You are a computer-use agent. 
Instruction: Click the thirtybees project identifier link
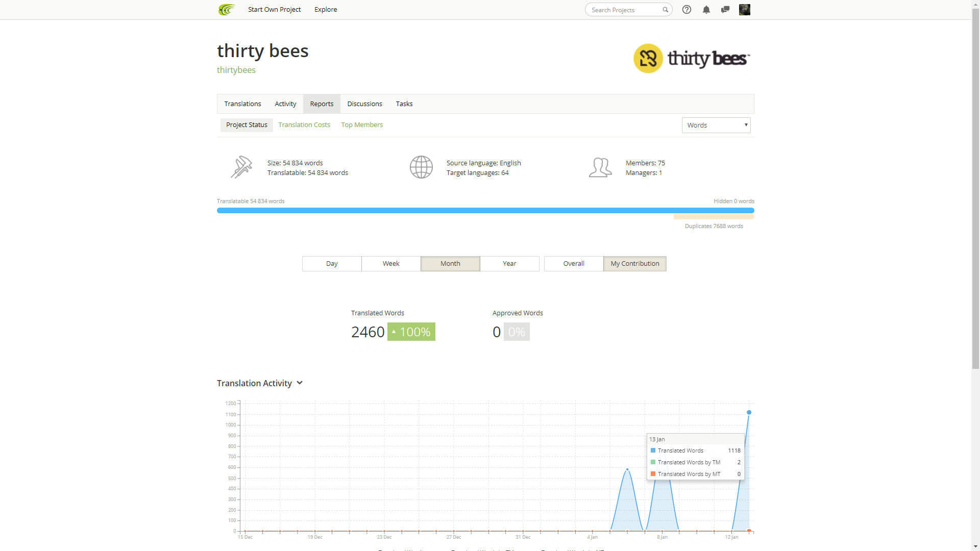click(x=236, y=70)
